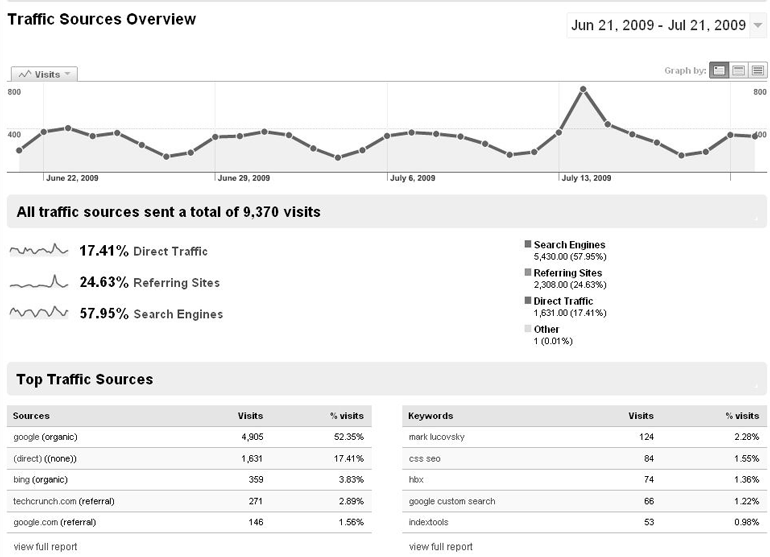770x557 pixels.
Task: Open the bing (organic) source
Action: click(40, 479)
